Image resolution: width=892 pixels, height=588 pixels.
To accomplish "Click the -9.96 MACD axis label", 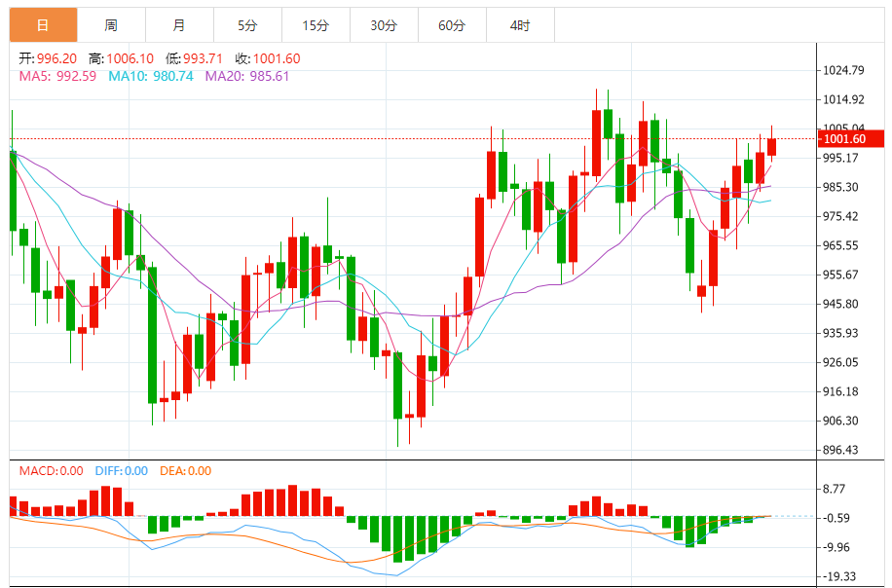I will pyautogui.click(x=836, y=547).
